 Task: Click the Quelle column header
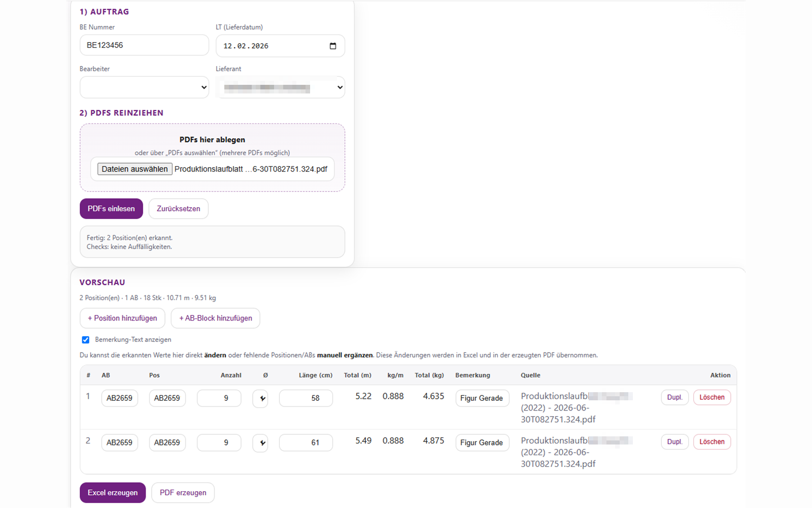click(530, 375)
